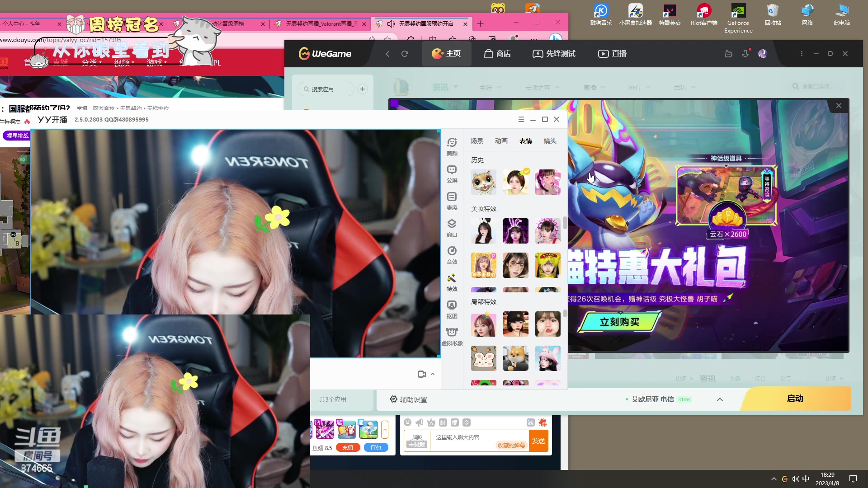Image resolution: width=868 pixels, height=488 pixels.
Task: Open 酷狗音乐 desktop shortcut
Action: coord(601,15)
